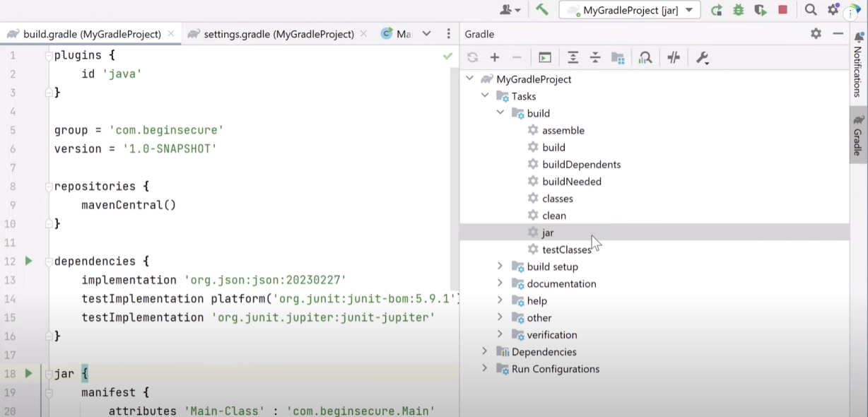Fold the repositories block in editor
Image resolution: width=868 pixels, height=417 pixels.
(x=49, y=187)
